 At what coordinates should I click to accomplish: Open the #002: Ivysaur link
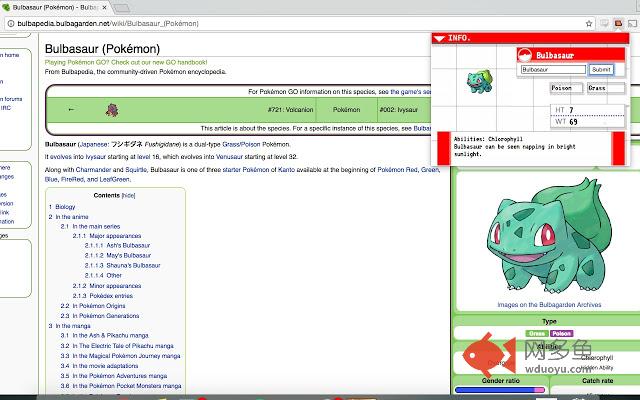[398, 110]
